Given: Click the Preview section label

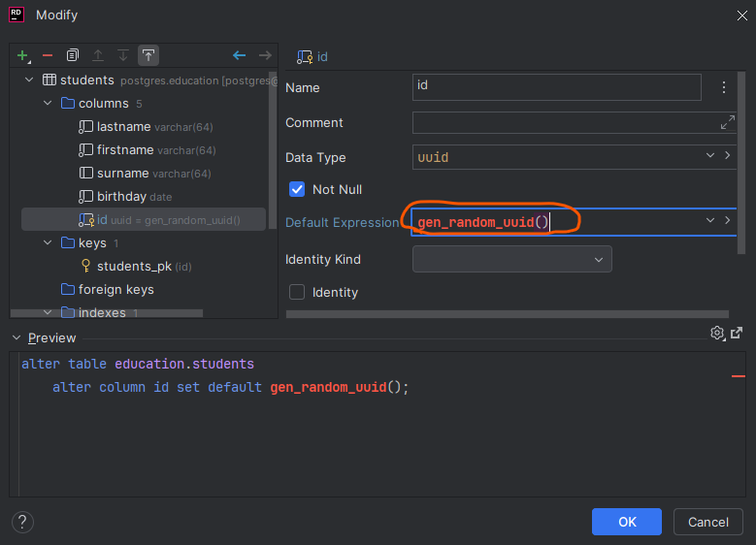Looking at the screenshot, I should point(52,337).
